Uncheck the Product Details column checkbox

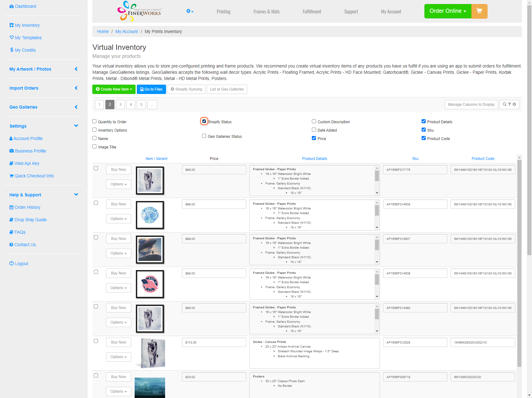pos(423,121)
